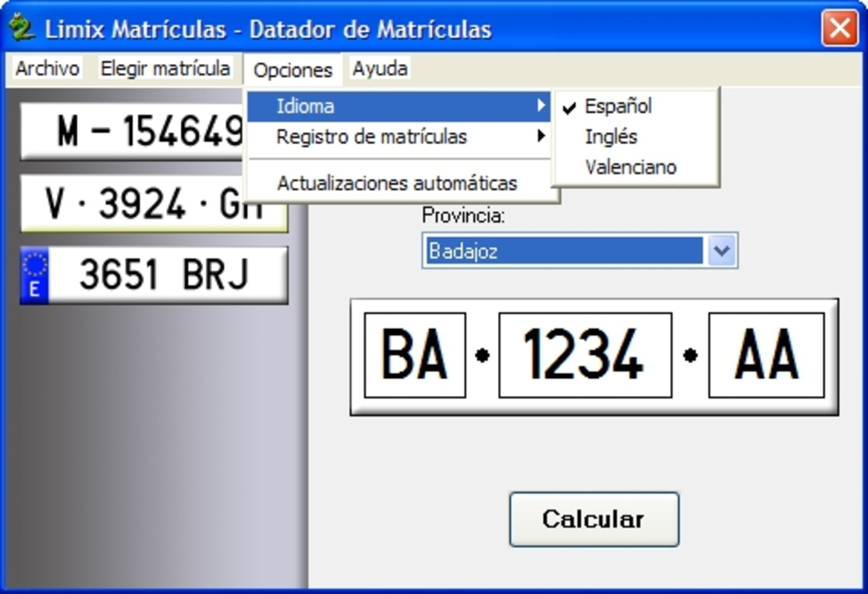868x594 pixels.
Task: Click the checkmark next to Español
Action: click(568, 107)
